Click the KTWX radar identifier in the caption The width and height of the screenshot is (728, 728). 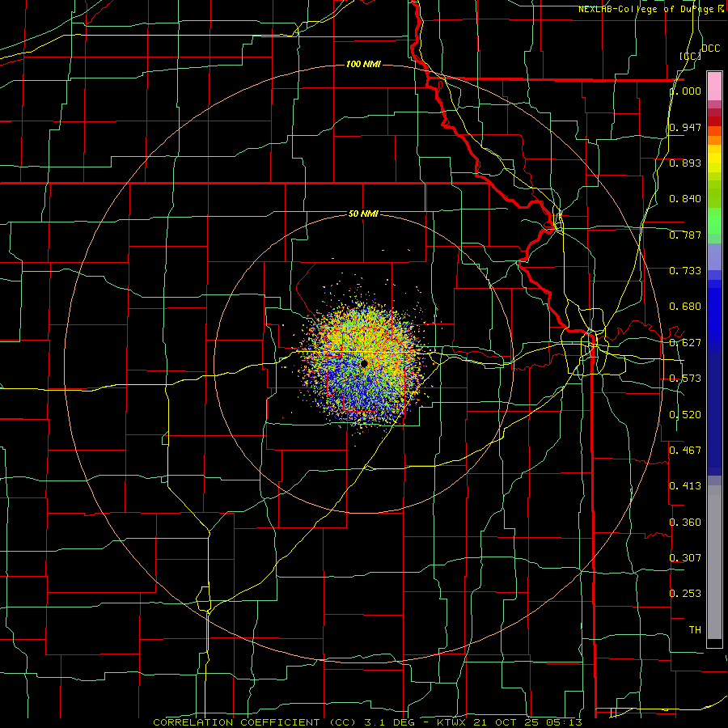coord(453,722)
